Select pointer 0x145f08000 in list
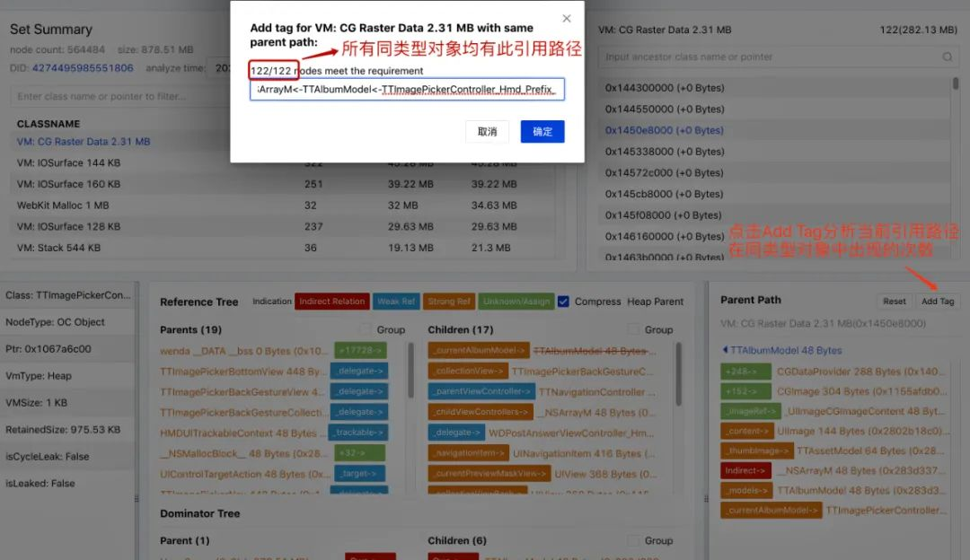The width and height of the screenshot is (970, 560). point(773,215)
